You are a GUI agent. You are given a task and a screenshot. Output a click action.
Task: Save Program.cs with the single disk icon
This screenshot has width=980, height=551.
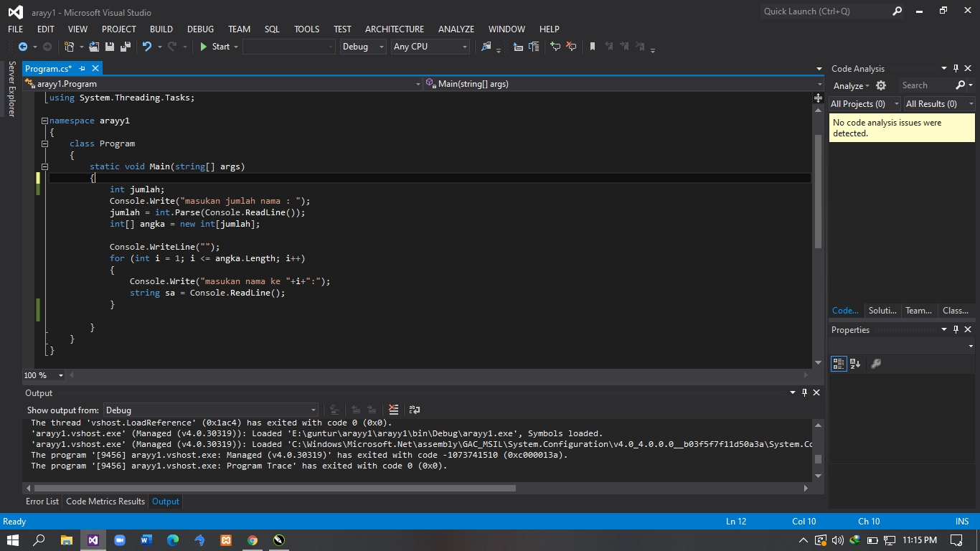110,47
